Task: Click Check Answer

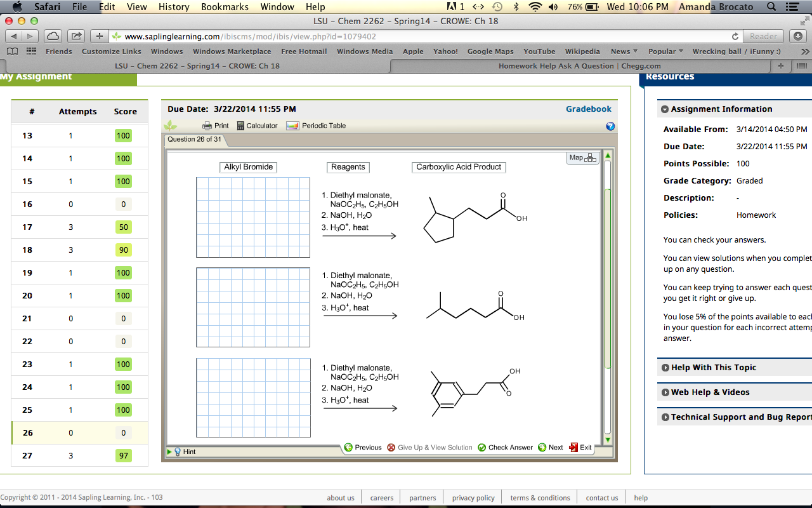Action: (x=505, y=448)
